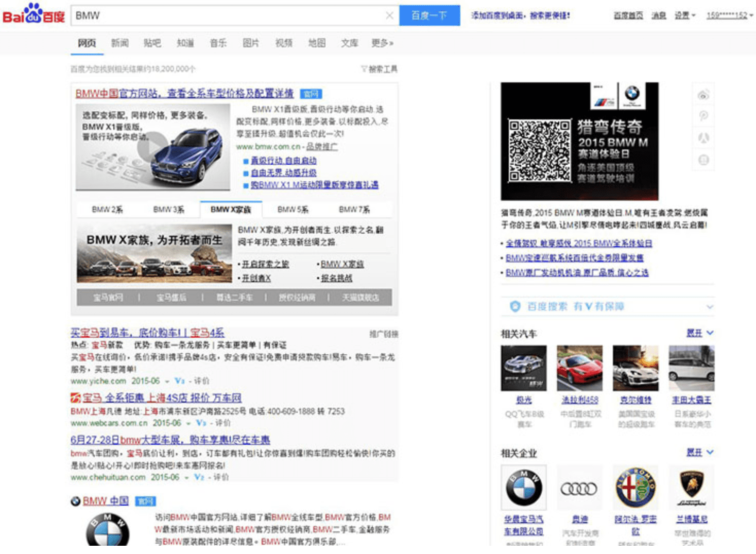This screenshot has width=756, height=554.
Task: Click the QR code in the BMW M ad
Action: click(x=539, y=150)
